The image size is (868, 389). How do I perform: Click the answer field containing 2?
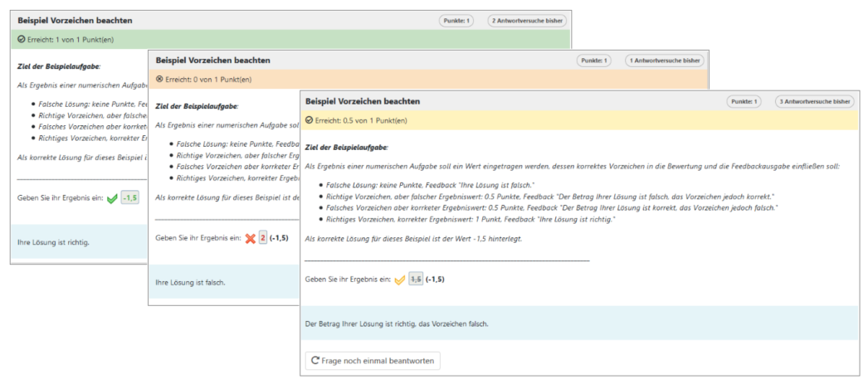pyautogui.click(x=263, y=238)
